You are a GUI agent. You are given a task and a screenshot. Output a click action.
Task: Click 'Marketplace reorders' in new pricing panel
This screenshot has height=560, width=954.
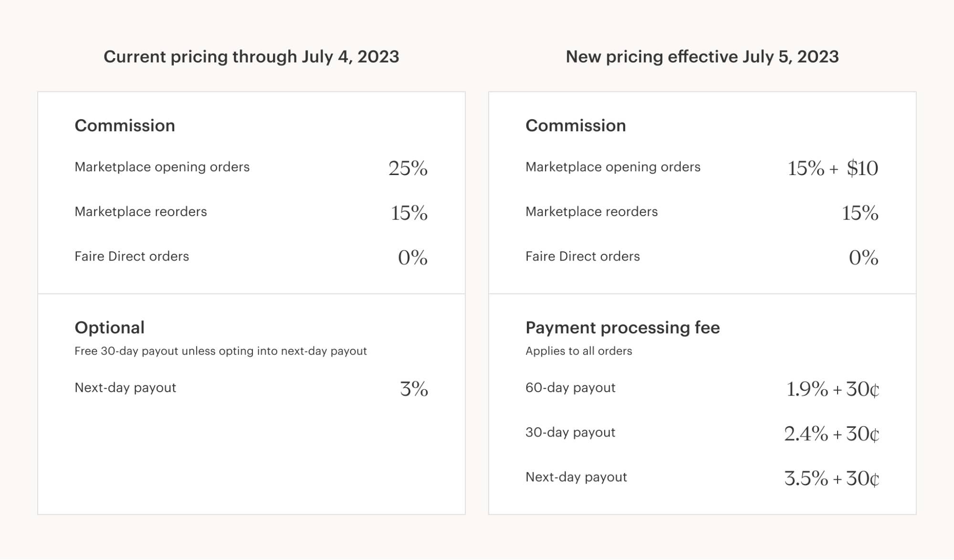coord(591,212)
